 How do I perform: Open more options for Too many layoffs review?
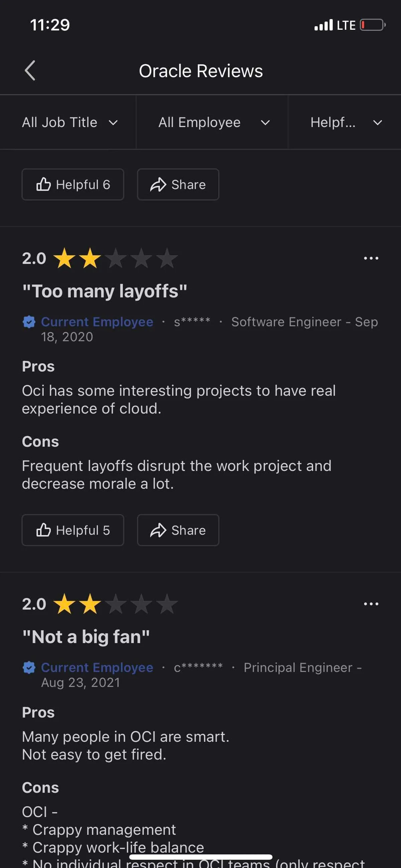click(x=371, y=258)
